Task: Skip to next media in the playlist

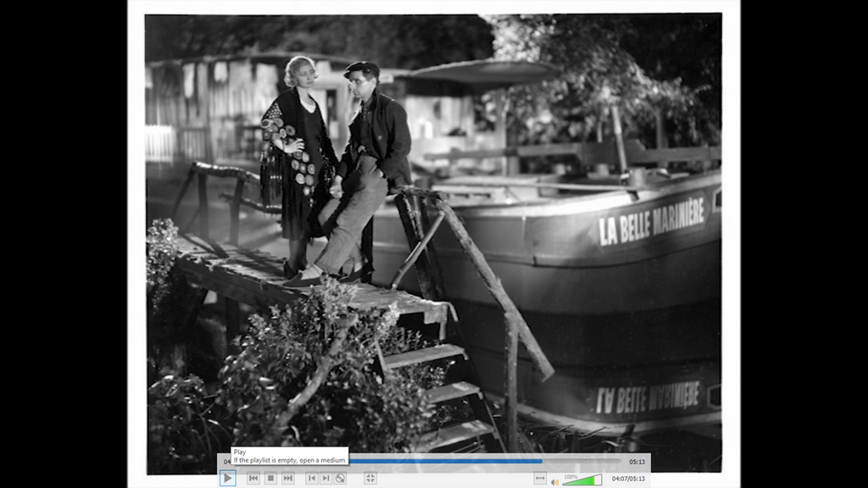Action: point(288,479)
